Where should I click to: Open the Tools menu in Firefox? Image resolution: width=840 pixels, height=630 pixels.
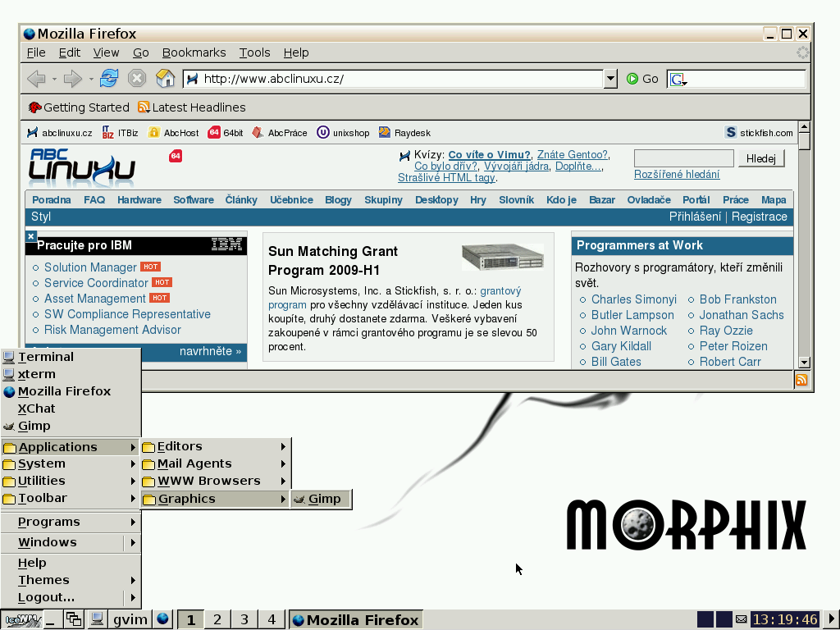point(254,52)
